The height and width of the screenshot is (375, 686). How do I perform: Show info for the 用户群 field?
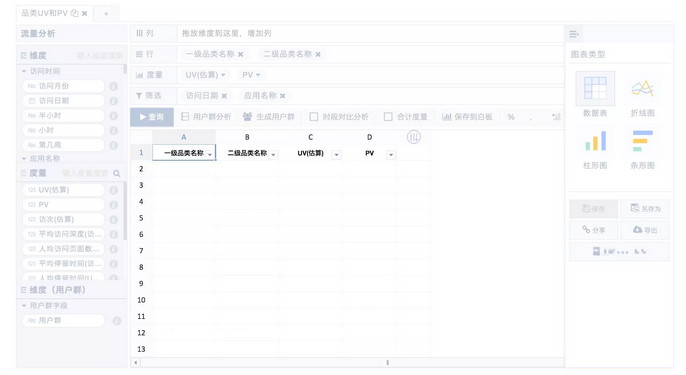tap(116, 321)
